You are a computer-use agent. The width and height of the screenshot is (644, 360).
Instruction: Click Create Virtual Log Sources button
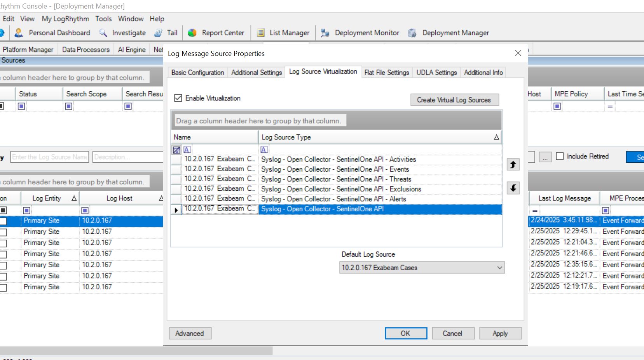(x=454, y=100)
